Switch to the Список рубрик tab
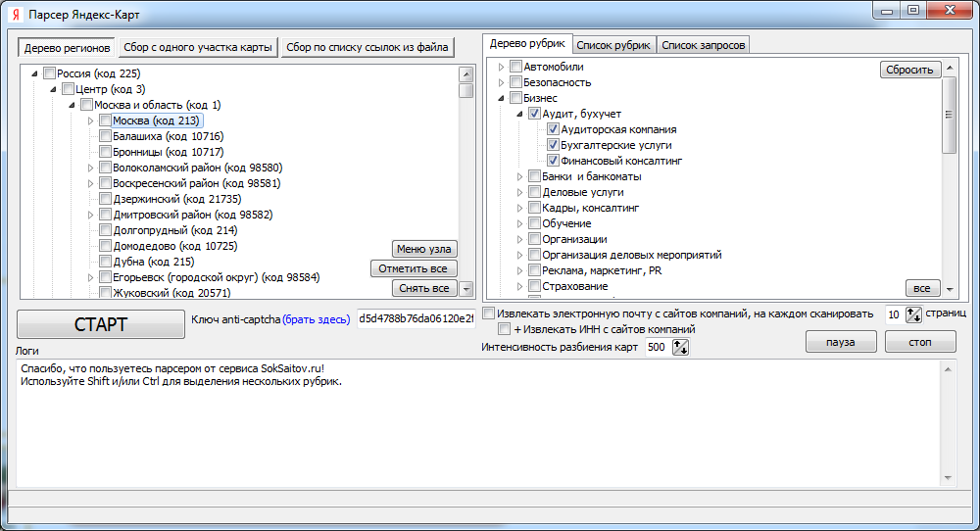Screen dimensions: 980x531 point(612,45)
